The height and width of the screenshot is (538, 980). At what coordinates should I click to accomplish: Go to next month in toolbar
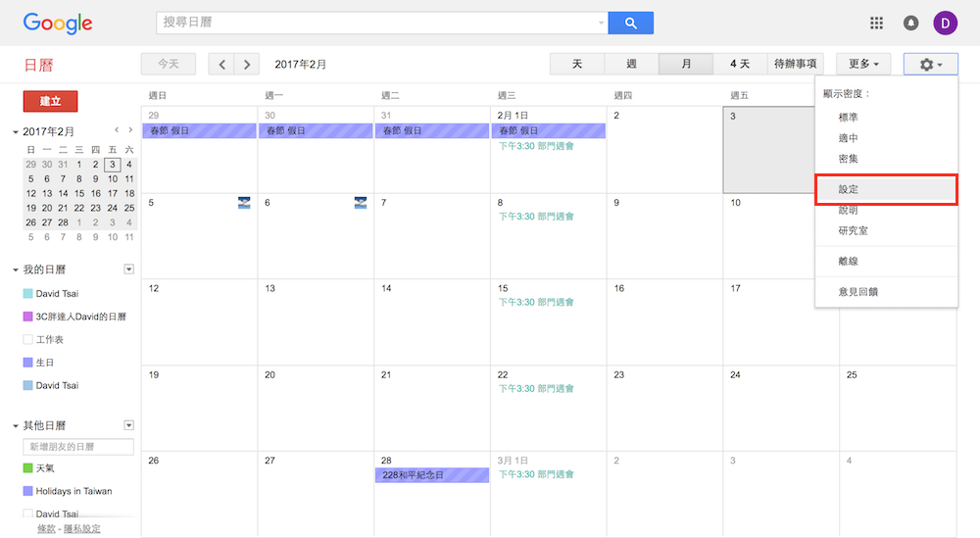pyautogui.click(x=247, y=64)
